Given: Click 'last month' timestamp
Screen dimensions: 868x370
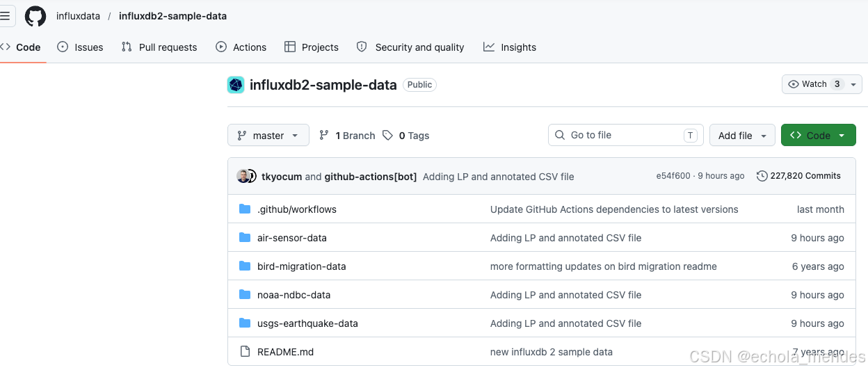Looking at the screenshot, I should [821, 209].
